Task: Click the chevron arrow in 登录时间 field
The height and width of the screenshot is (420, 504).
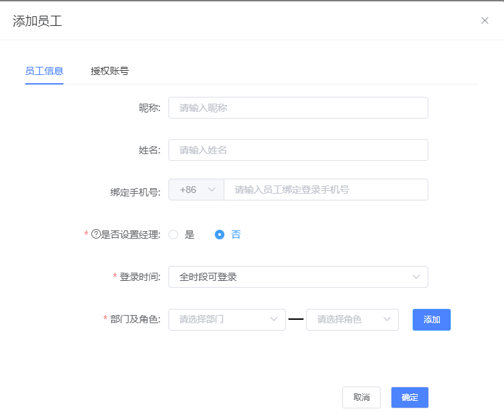Action: click(x=416, y=277)
